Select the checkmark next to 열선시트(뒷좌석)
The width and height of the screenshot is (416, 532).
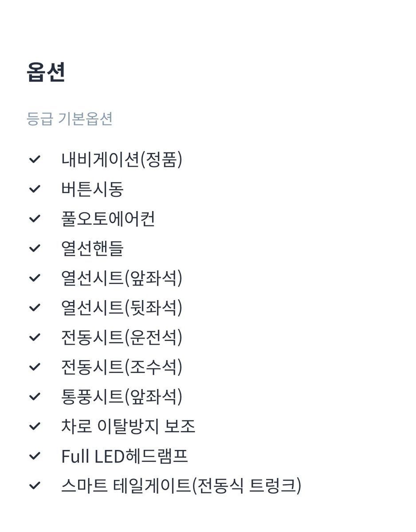(x=35, y=308)
